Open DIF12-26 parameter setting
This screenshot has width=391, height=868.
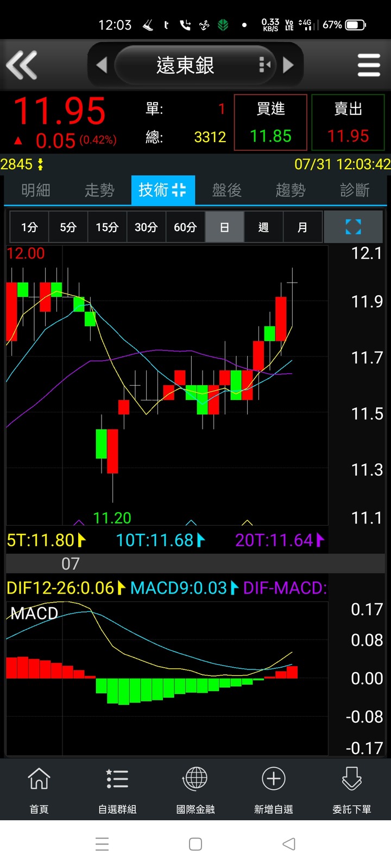[x=66, y=588]
